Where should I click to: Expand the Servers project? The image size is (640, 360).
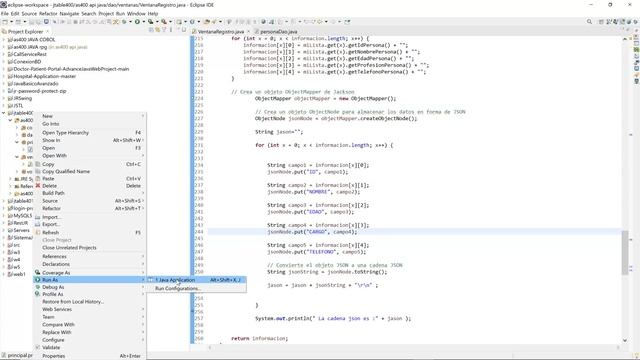click(4, 230)
